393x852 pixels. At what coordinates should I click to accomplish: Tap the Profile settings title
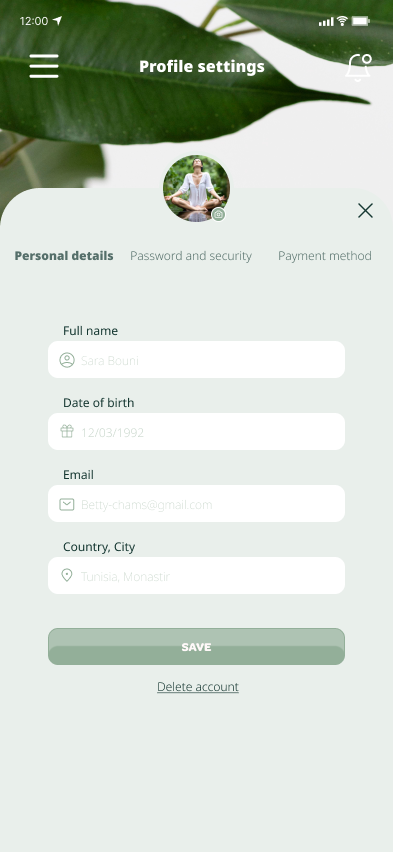tap(202, 66)
